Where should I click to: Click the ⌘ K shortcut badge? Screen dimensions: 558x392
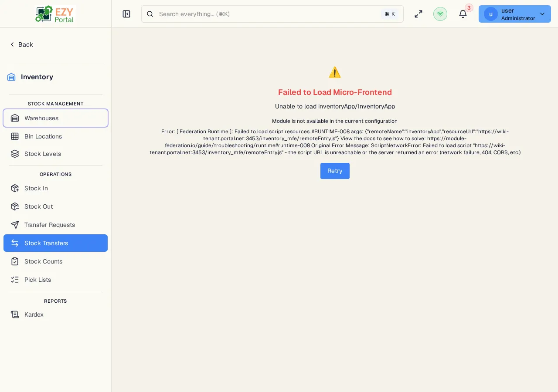pos(390,14)
